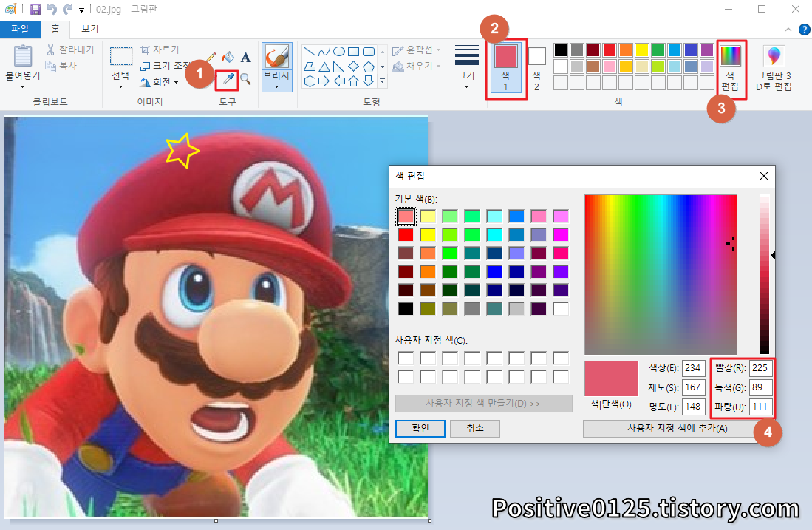Switch to the 홈 tab
Viewport: 812px width, 530px height.
point(55,29)
